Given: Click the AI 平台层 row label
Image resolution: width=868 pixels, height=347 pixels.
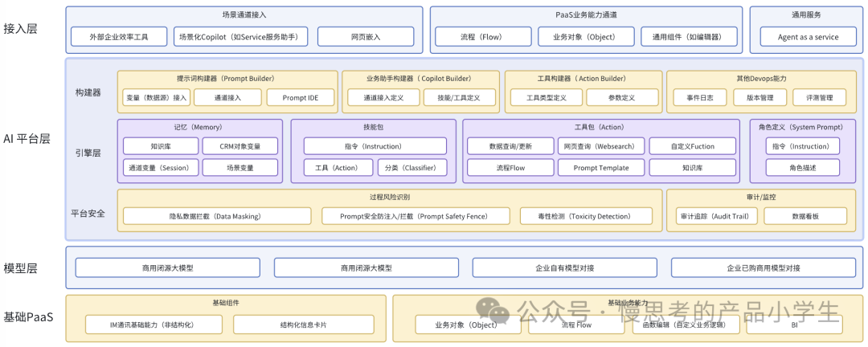Looking at the screenshot, I should [27, 140].
